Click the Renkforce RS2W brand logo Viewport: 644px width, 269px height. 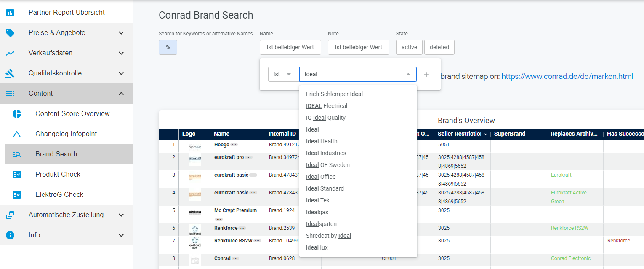click(x=194, y=243)
